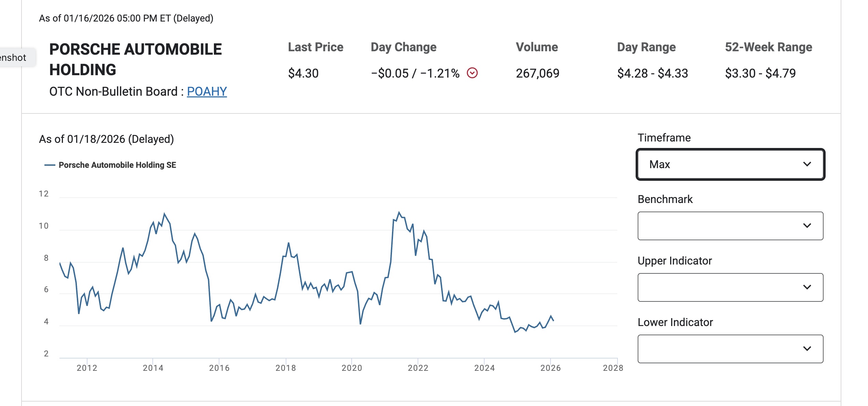Click the Volume figure 267,069
This screenshot has height=406, width=868.
(538, 73)
